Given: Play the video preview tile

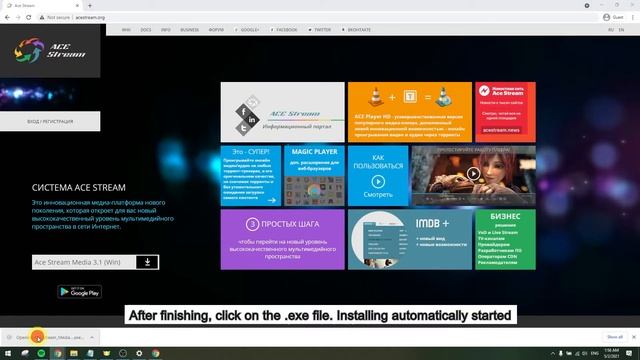Looking at the screenshot, I should click(473, 174).
